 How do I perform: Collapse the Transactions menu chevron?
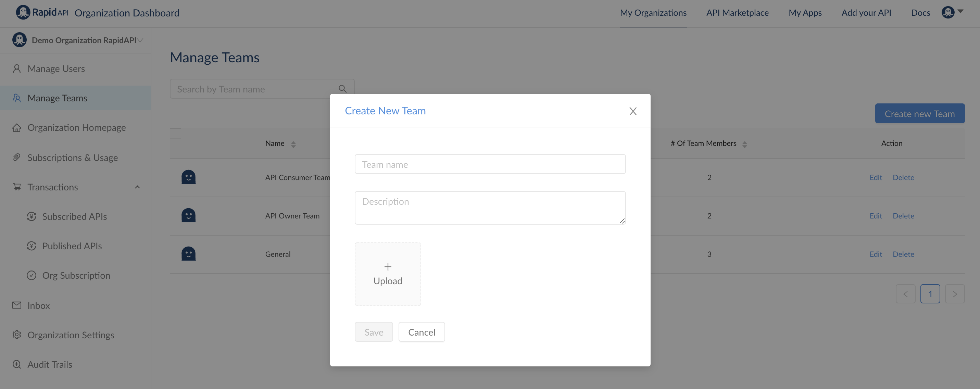pos(137,187)
